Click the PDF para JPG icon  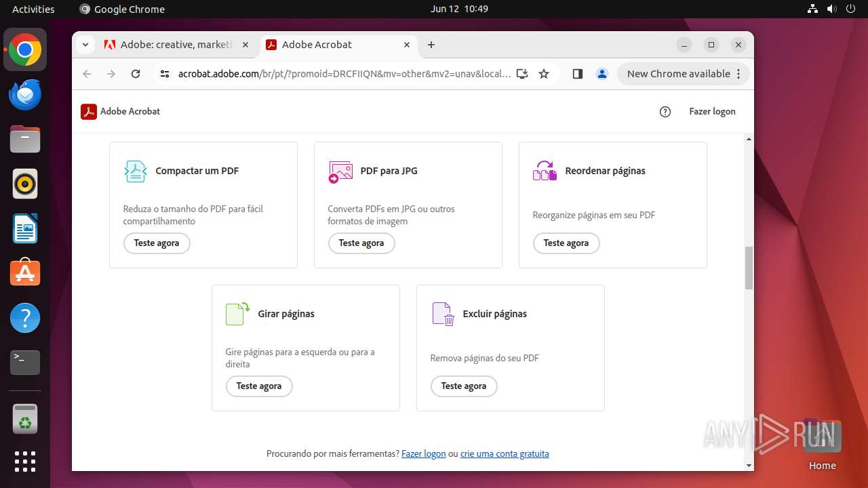[340, 171]
